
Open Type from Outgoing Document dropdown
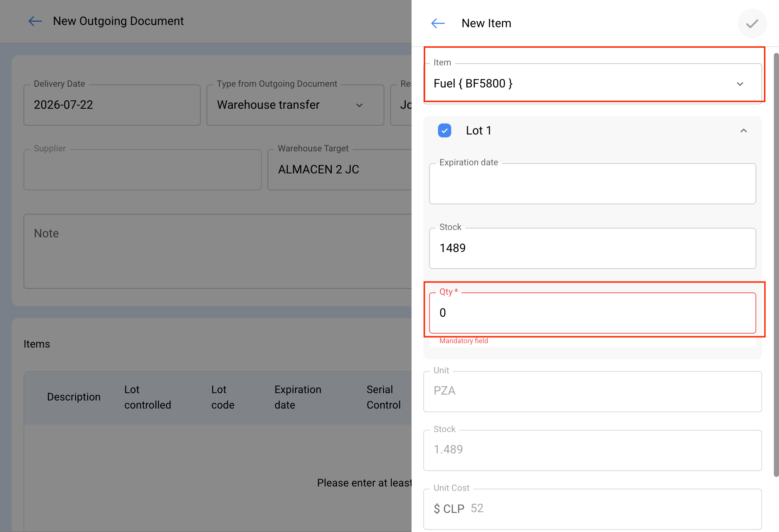295,105
